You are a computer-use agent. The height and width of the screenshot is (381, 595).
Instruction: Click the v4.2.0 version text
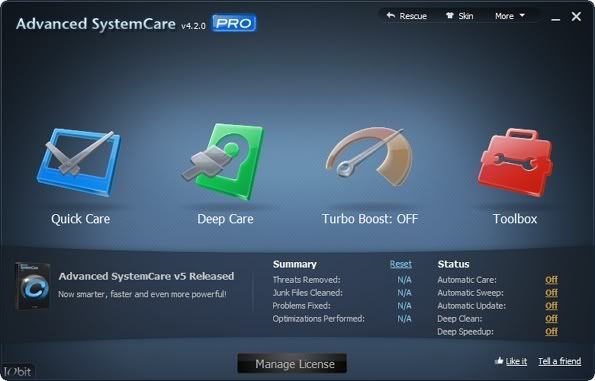[x=193, y=26]
